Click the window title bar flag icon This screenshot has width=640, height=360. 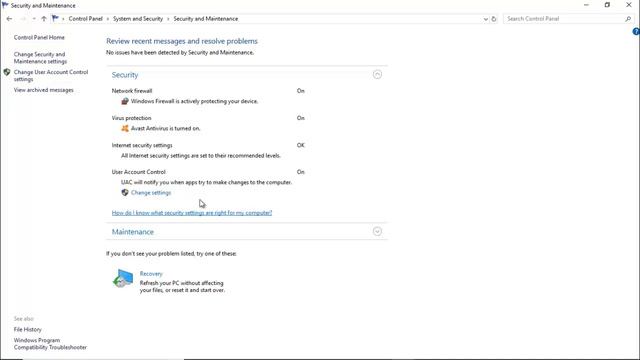5,5
